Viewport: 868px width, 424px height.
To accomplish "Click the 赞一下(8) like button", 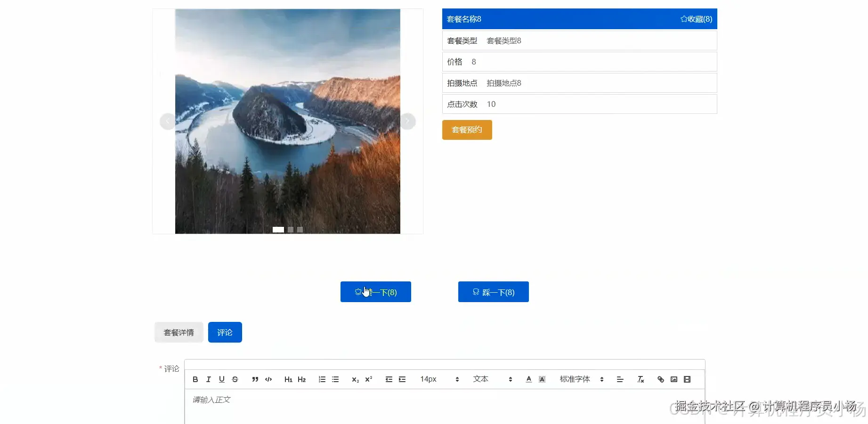I will 376,292.
